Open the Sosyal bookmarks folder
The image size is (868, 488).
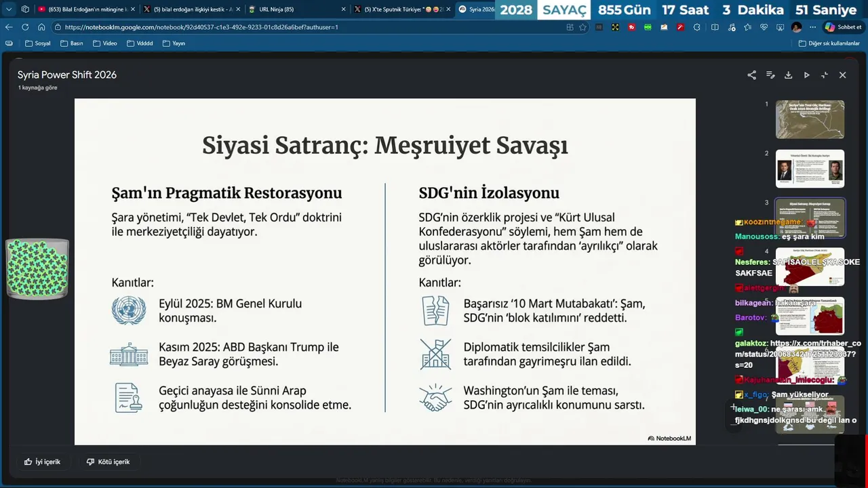coord(38,43)
